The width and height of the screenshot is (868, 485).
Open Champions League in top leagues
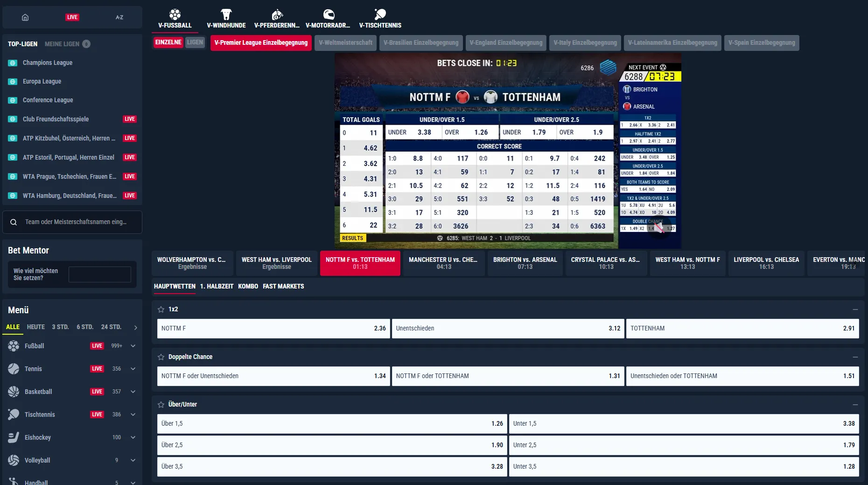[x=48, y=63]
